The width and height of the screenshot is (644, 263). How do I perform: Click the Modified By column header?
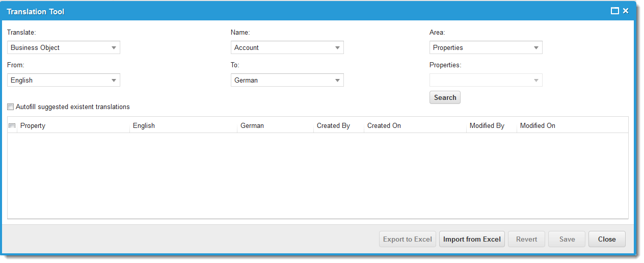point(491,126)
